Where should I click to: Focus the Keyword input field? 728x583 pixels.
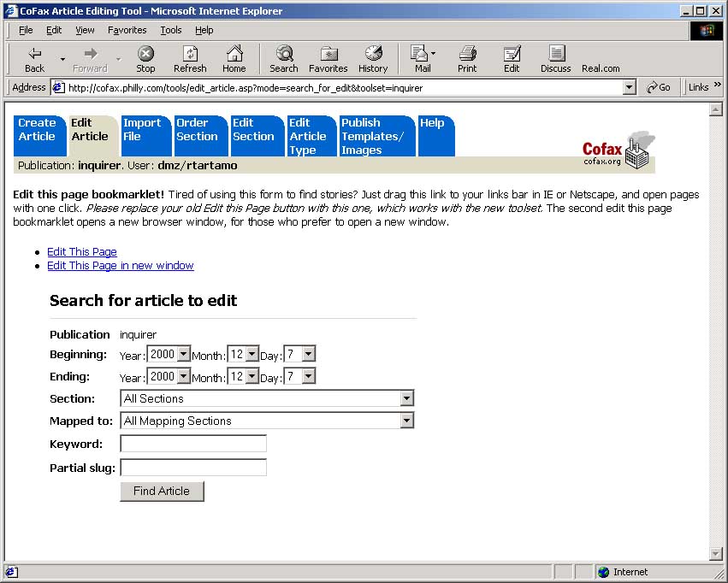pyautogui.click(x=193, y=444)
